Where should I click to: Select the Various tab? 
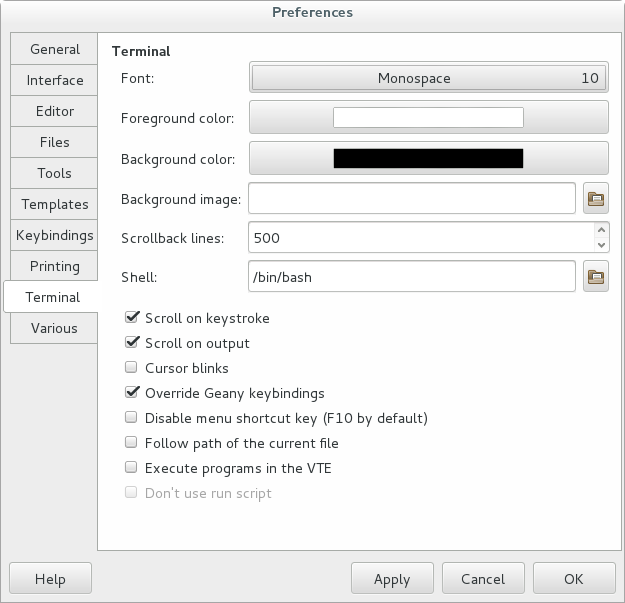(55, 328)
